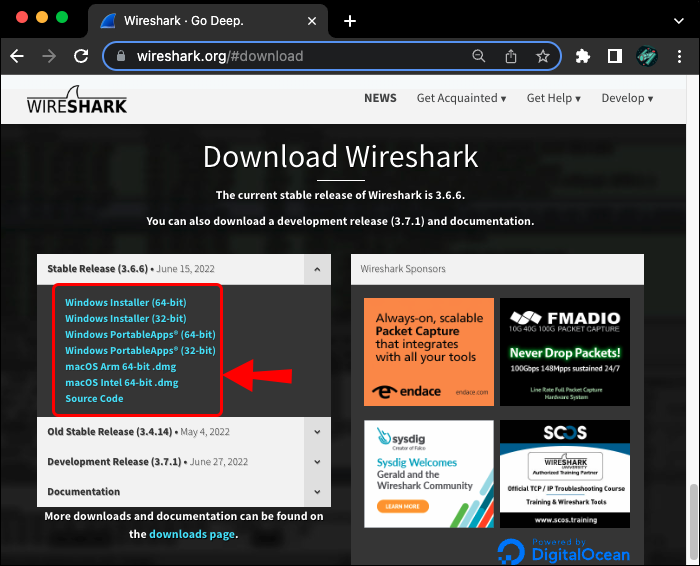
Task: Toggle the browser side panel icon
Action: [x=615, y=56]
